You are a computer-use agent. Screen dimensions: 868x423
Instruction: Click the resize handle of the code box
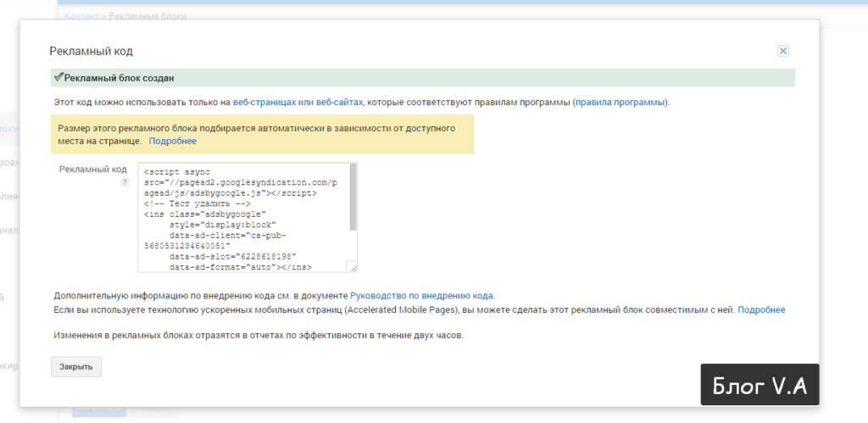[x=352, y=267]
